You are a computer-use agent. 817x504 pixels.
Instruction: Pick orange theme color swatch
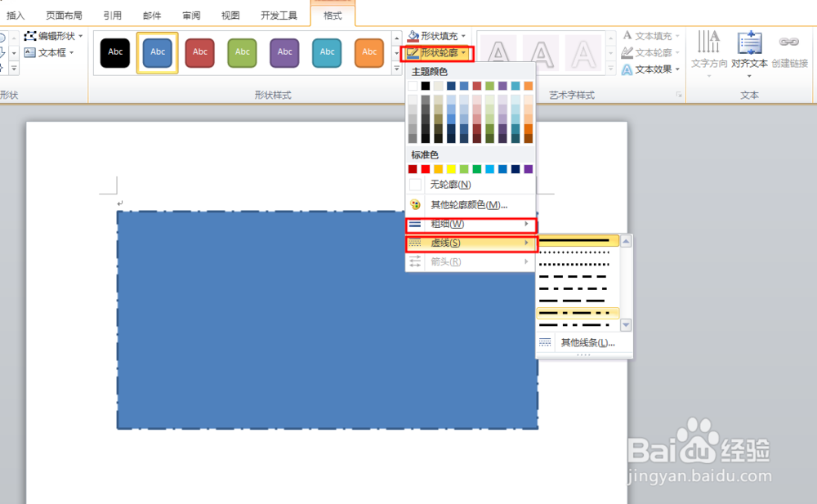[529, 86]
